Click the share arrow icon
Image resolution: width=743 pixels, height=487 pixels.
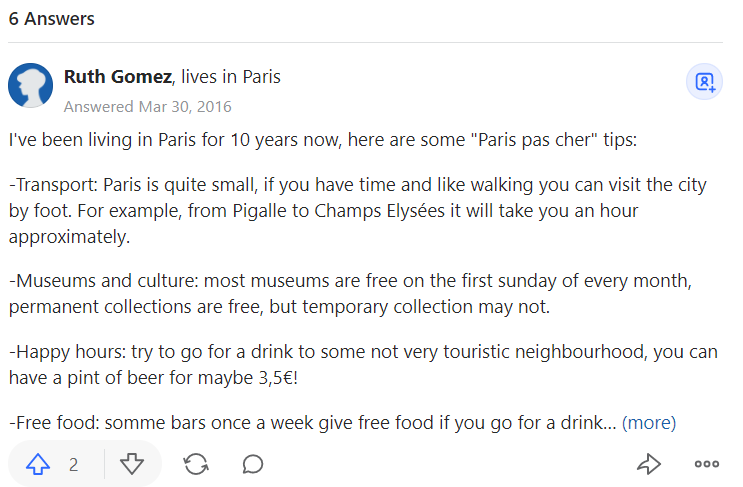pyautogui.click(x=649, y=464)
